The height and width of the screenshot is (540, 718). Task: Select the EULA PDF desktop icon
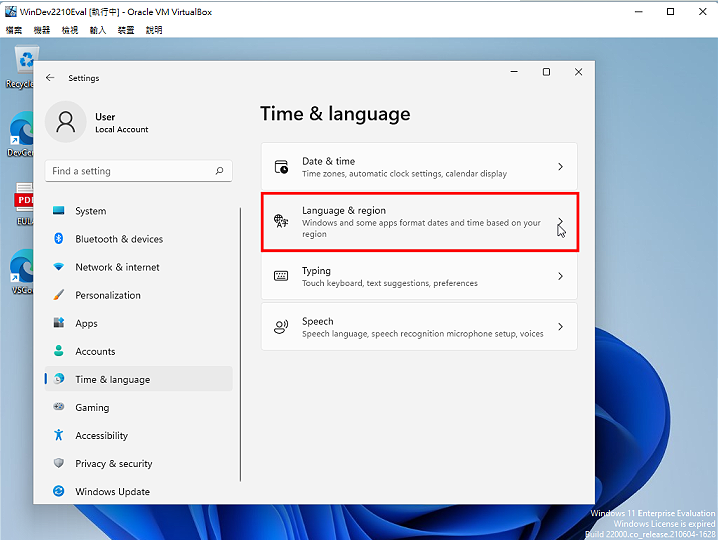pos(23,204)
